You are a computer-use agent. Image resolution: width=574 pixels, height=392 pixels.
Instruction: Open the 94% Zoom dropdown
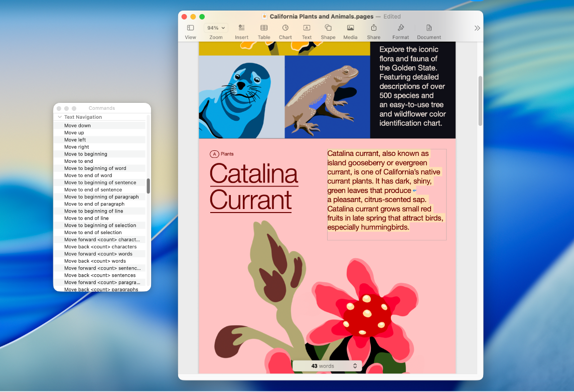(x=216, y=28)
